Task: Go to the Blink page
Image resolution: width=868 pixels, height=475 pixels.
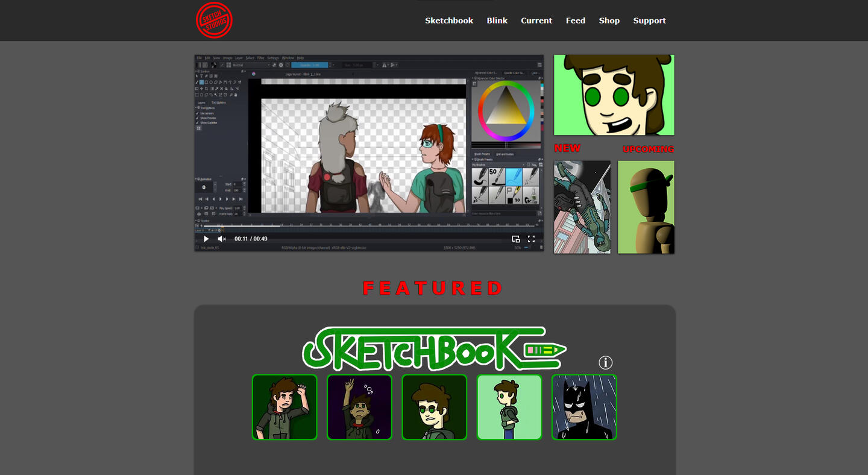Action: pos(497,20)
